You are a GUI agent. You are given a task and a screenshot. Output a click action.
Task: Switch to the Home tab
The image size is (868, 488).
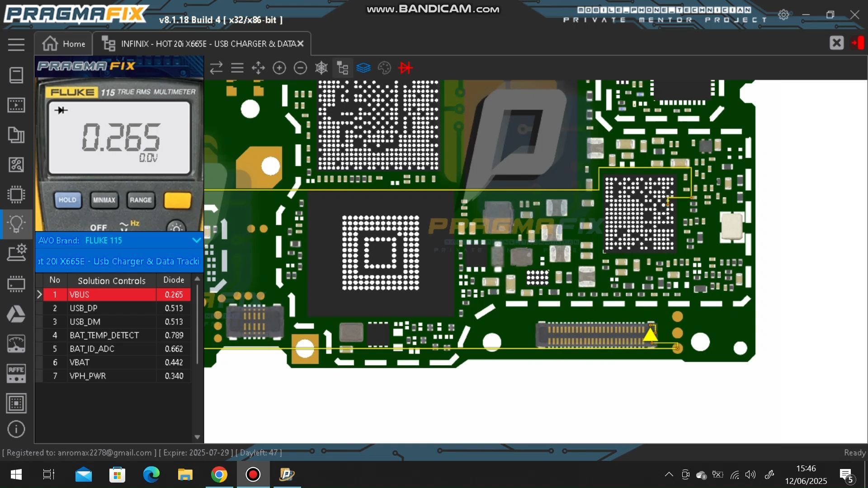(x=64, y=44)
